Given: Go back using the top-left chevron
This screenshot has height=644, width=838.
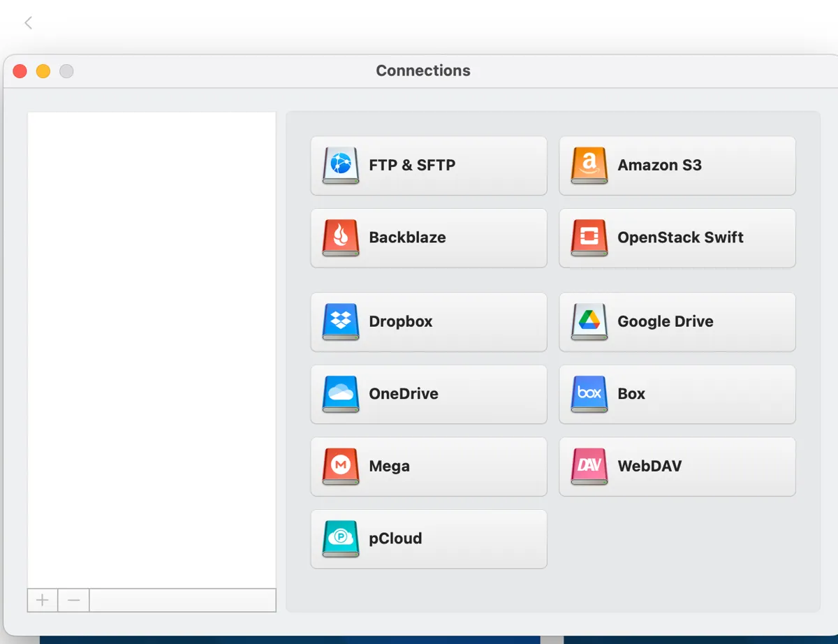Looking at the screenshot, I should point(29,23).
